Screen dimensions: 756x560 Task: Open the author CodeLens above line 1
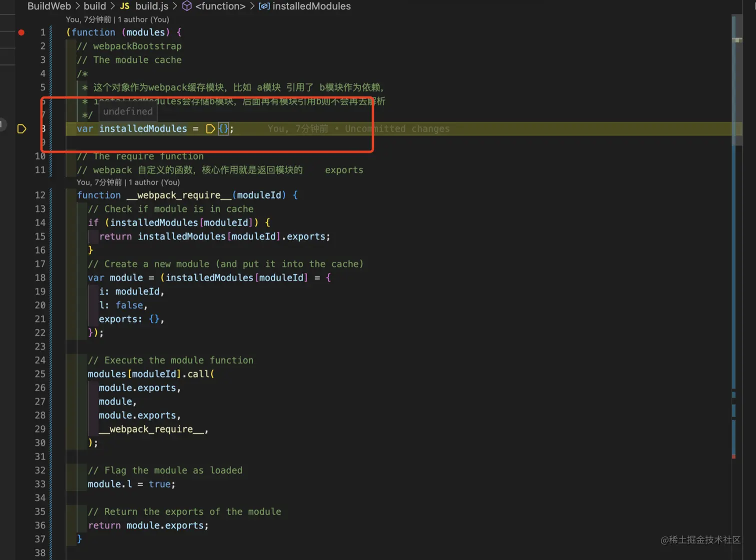tap(117, 19)
